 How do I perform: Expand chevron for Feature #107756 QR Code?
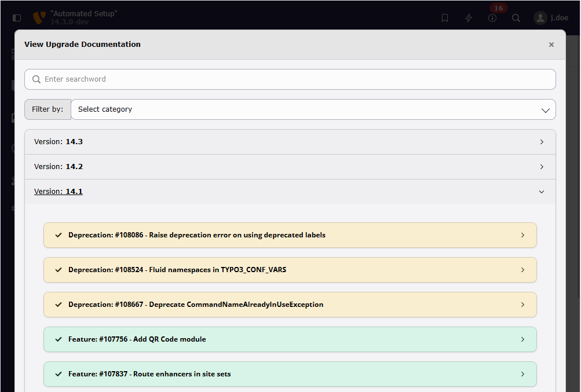522,339
